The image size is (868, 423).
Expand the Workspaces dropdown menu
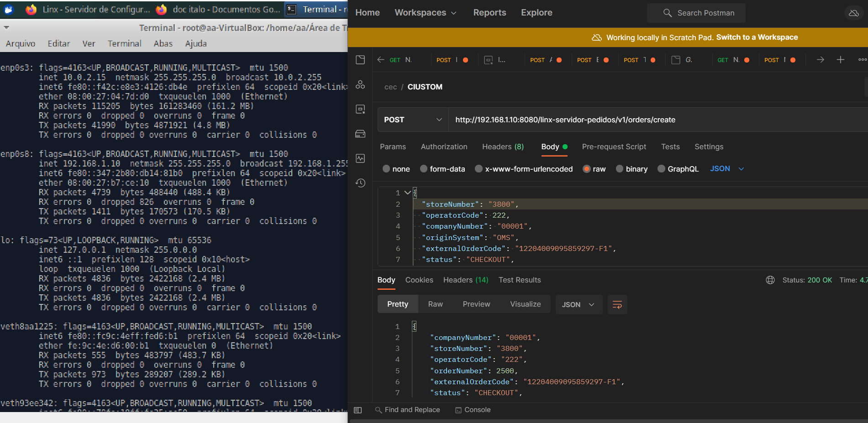(x=425, y=13)
